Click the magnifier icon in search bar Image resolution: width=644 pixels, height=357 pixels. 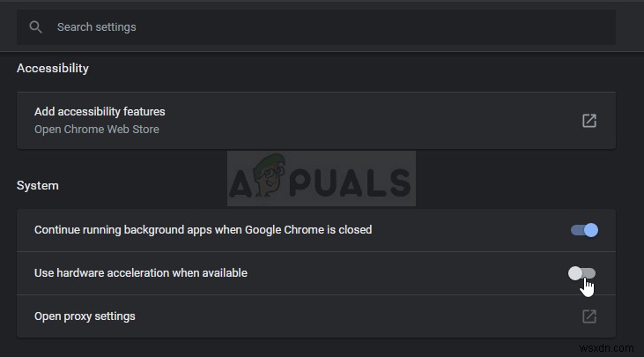pyautogui.click(x=35, y=27)
